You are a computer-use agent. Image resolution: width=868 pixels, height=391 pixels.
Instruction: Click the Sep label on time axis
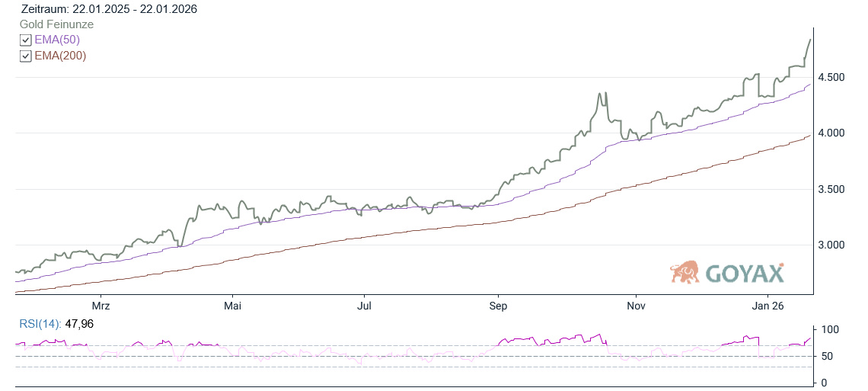[x=498, y=306]
